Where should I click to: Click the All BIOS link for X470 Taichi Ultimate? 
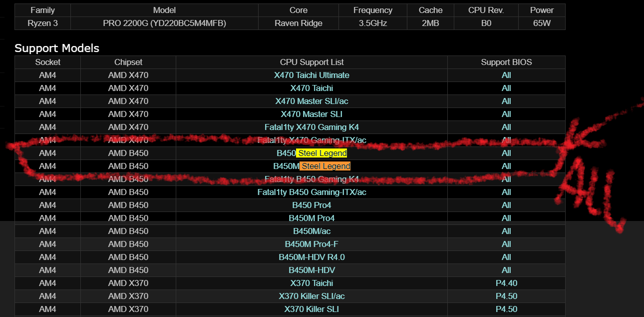(x=506, y=75)
